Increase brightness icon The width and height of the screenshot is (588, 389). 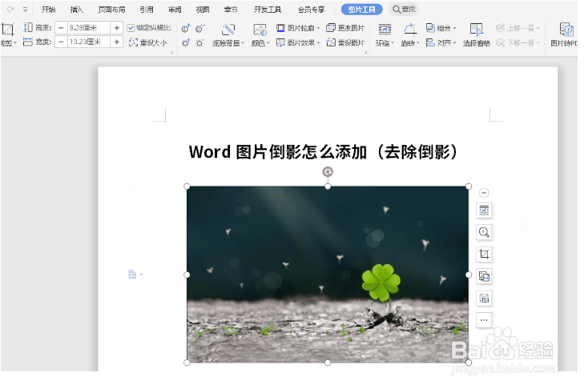pos(186,42)
